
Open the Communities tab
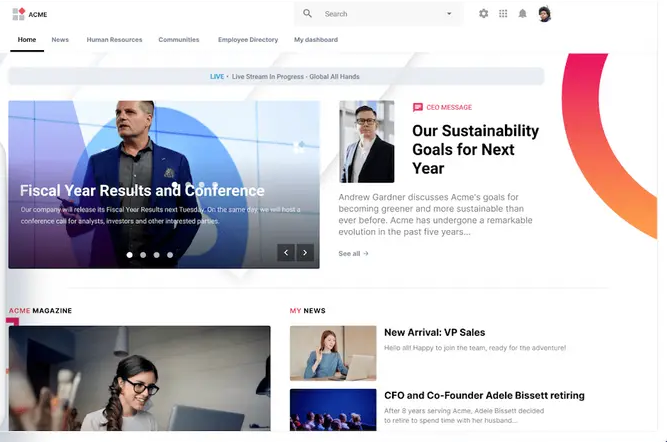179,40
